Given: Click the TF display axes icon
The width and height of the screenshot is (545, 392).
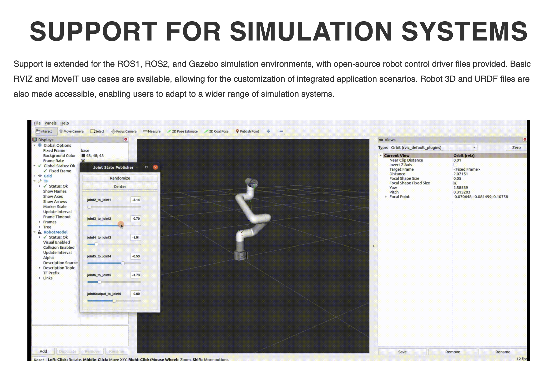Looking at the screenshot, I should pyautogui.click(x=40, y=181).
